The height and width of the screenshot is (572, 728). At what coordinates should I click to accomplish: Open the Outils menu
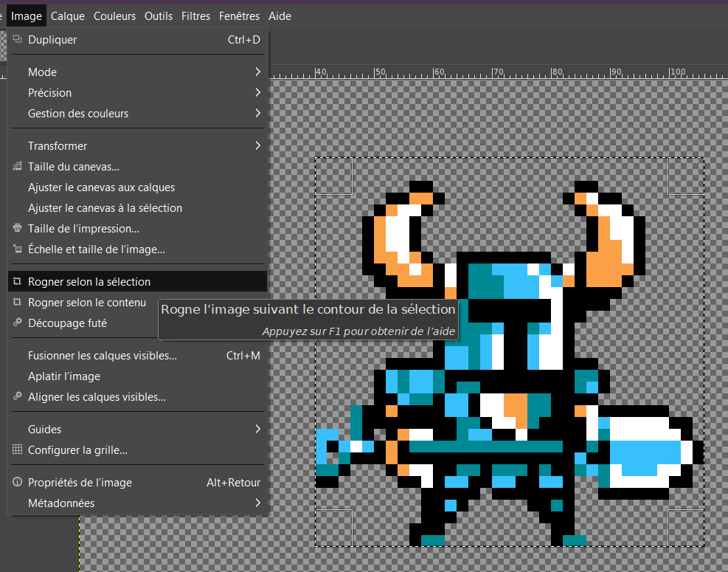(159, 16)
